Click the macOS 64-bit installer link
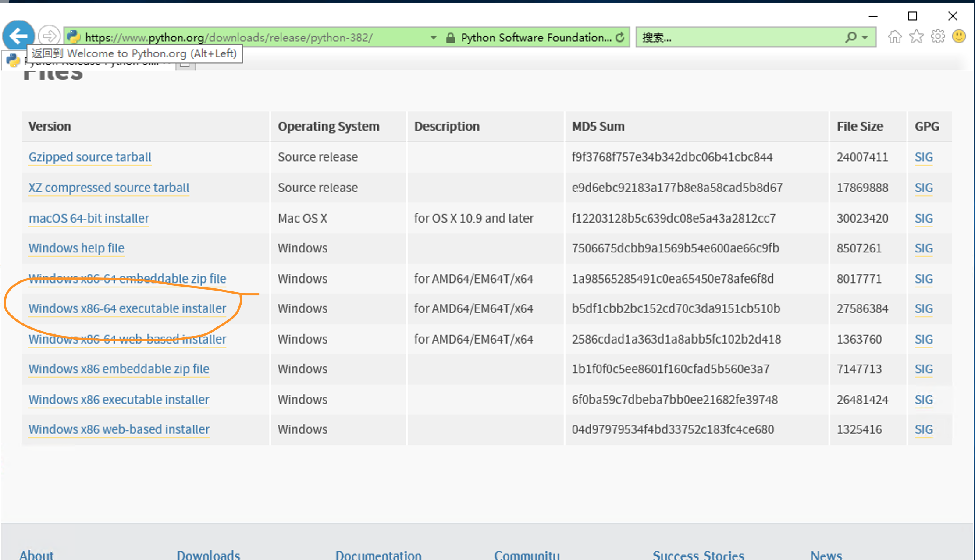The width and height of the screenshot is (975, 560). (x=89, y=218)
